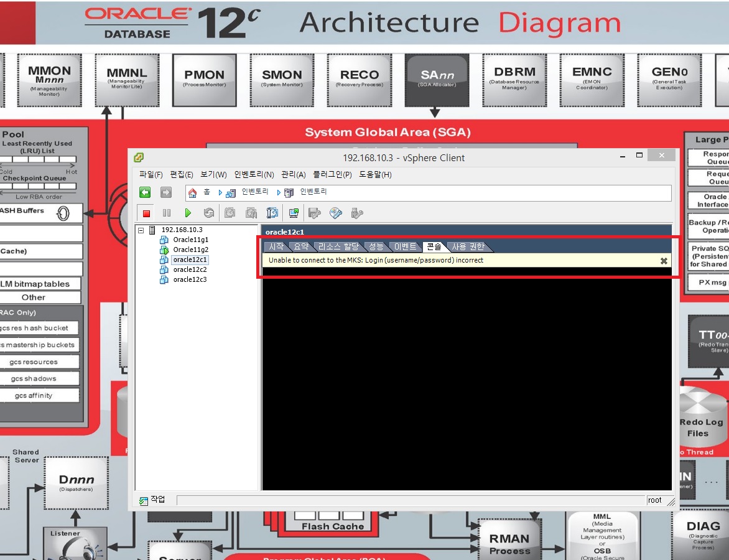The height and width of the screenshot is (560, 729).
Task: Open the 보기(W) menu
Action: click(213, 174)
